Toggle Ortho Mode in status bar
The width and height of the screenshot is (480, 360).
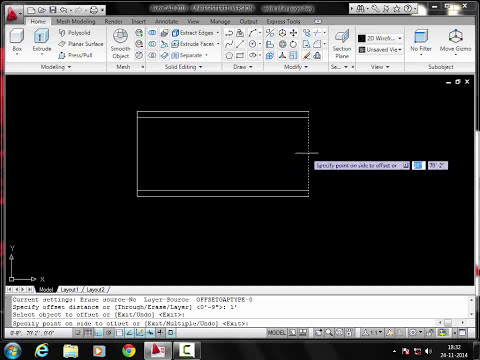pyautogui.click(x=98, y=332)
